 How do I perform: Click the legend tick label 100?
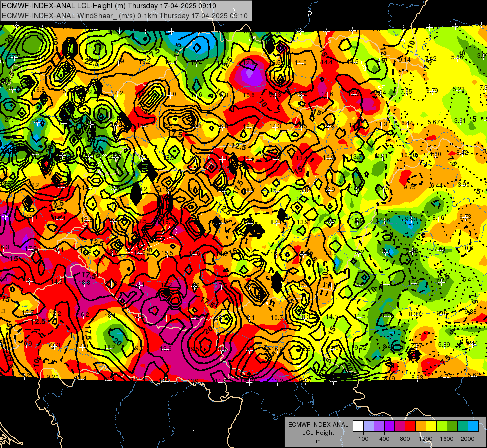tap(363, 439)
